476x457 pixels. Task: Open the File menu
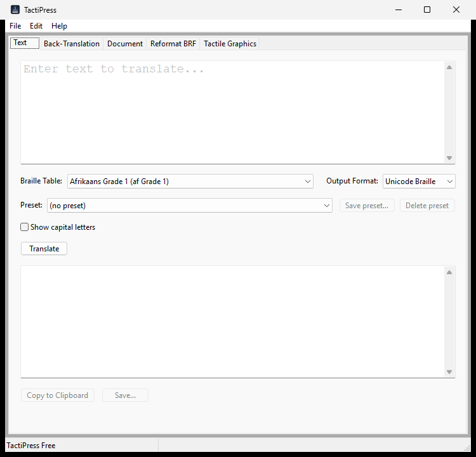pos(15,26)
